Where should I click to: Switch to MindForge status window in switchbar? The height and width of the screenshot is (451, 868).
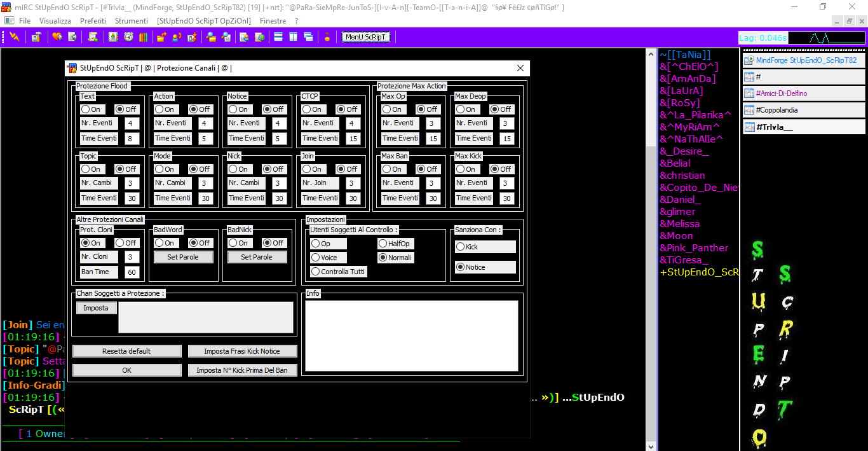tap(804, 60)
